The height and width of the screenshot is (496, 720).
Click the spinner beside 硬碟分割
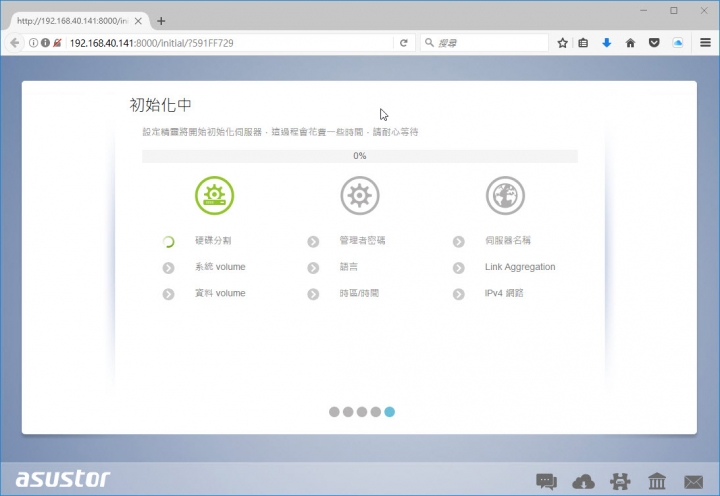point(169,242)
